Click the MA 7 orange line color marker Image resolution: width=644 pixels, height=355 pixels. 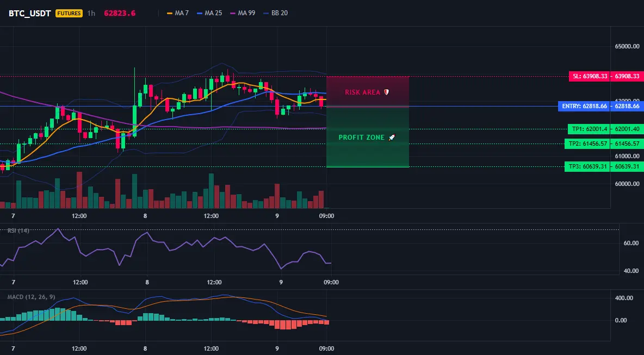click(170, 13)
